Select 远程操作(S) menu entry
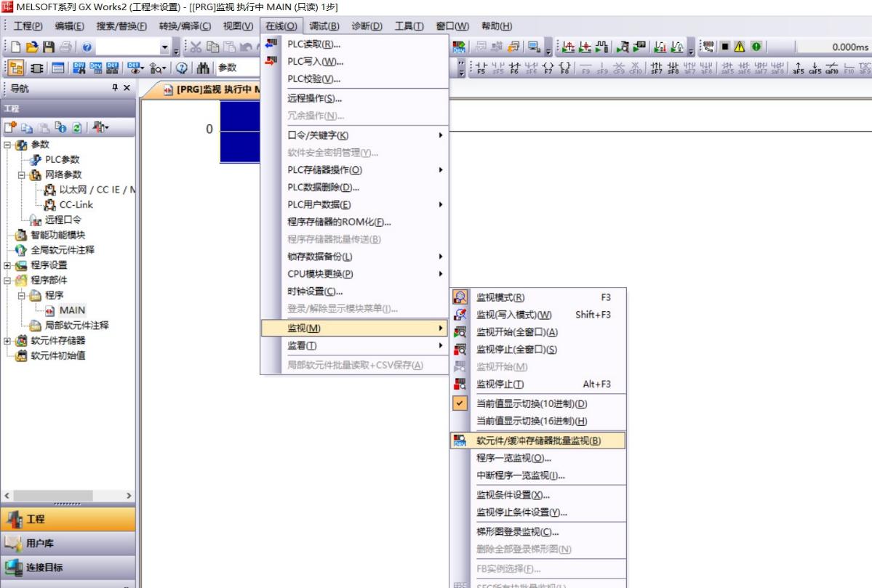 [354, 98]
